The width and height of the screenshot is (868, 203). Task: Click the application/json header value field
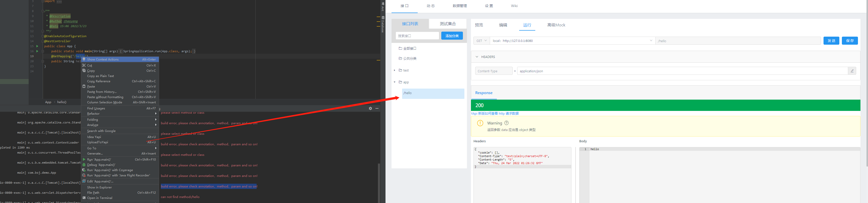point(683,71)
